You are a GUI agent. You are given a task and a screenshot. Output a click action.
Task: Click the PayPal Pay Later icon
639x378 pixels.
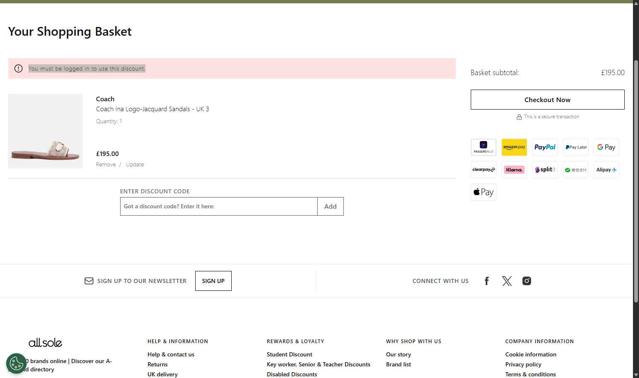576,147
